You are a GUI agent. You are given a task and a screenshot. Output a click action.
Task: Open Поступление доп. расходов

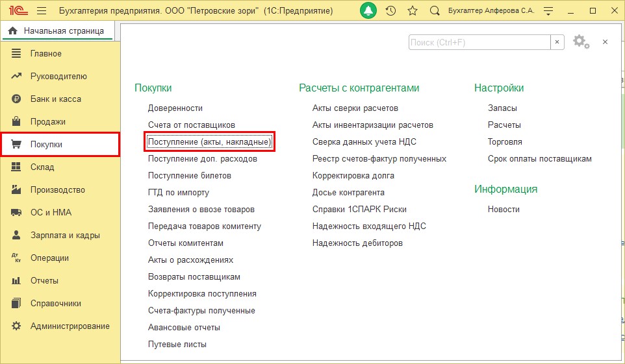click(x=203, y=158)
